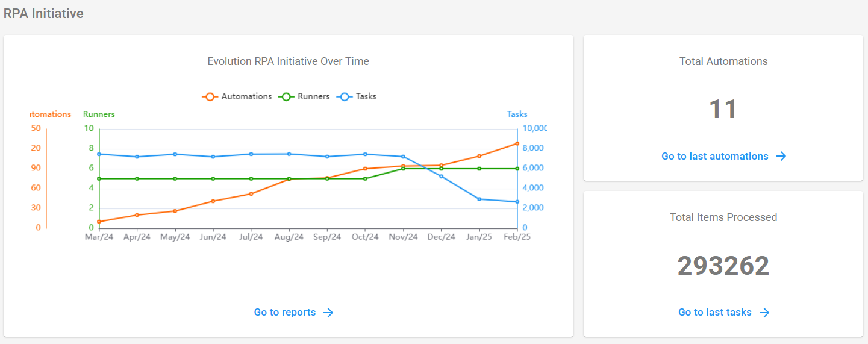
Task: Click the Total Items Processed card title
Action: tap(723, 217)
